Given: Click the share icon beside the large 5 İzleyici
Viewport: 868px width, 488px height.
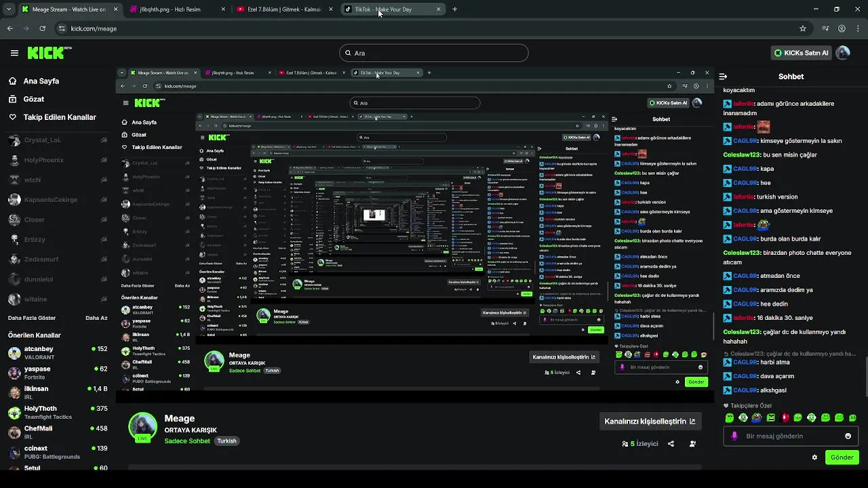Looking at the screenshot, I should [671, 444].
